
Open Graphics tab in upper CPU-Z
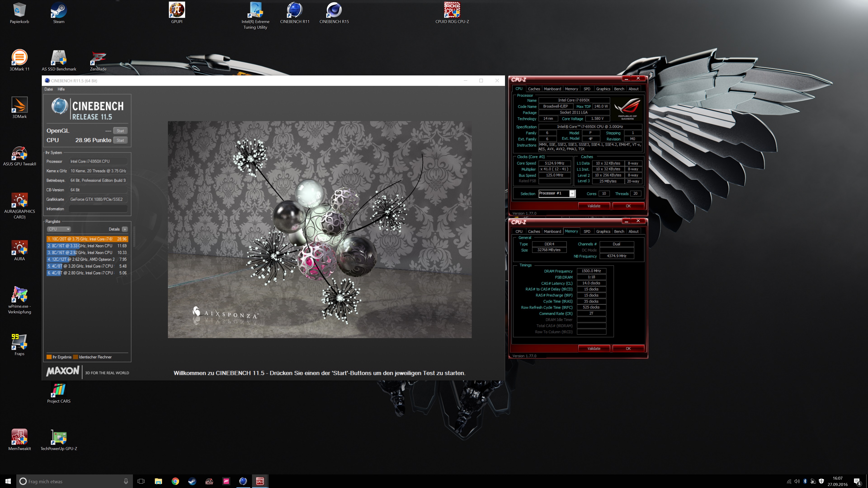click(x=603, y=89)
